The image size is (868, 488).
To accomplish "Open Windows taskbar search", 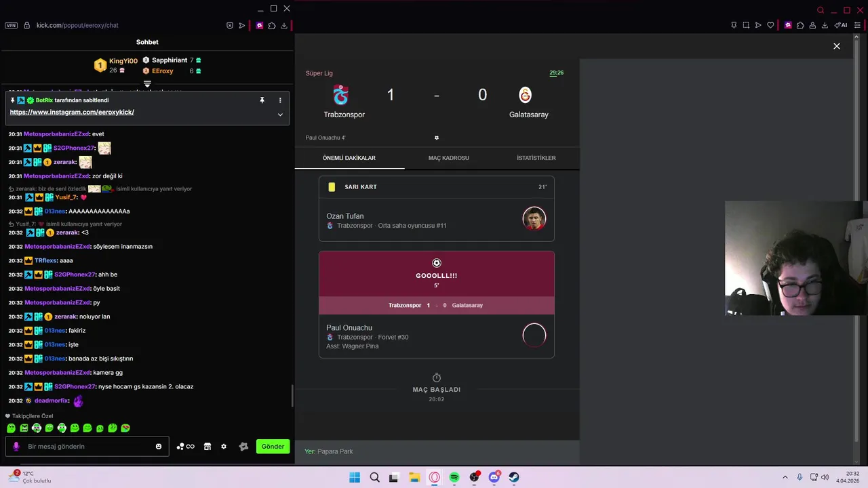I will 374,477.
